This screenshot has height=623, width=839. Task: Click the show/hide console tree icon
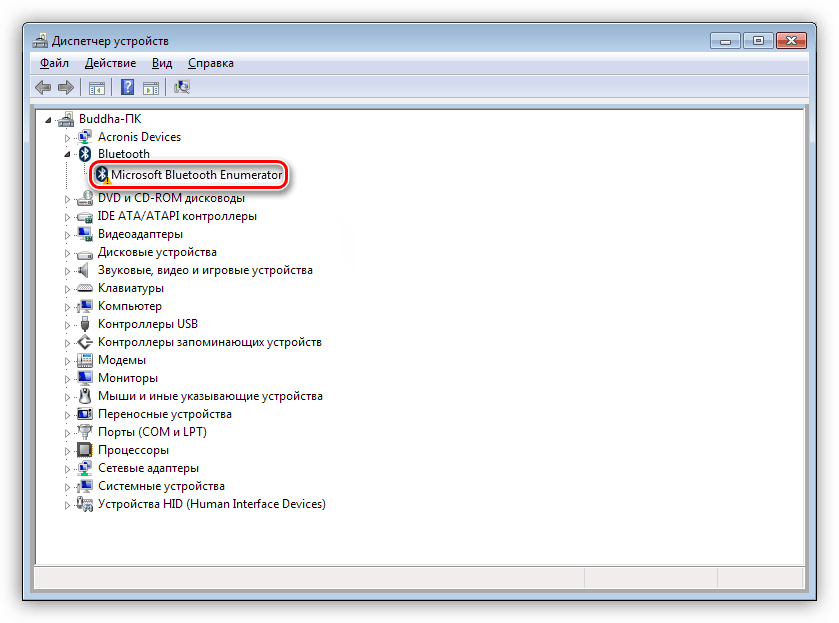pyautogui.click(x=97, y=87)
